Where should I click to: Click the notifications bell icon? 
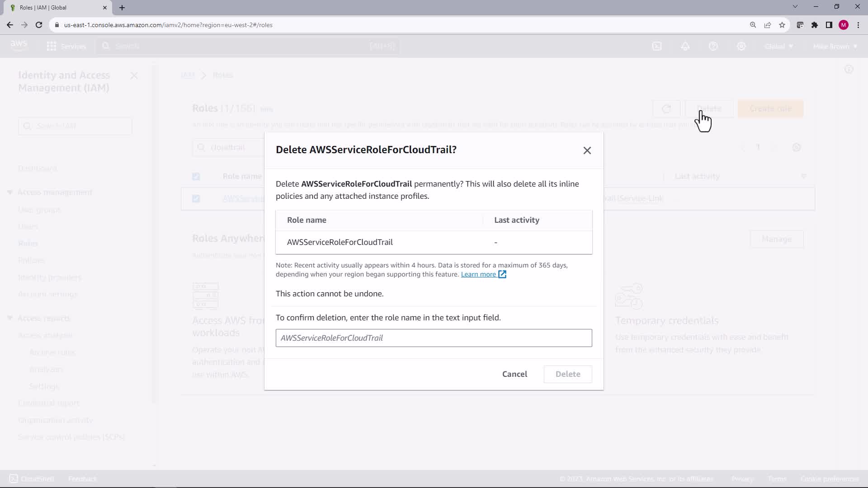(685, 46)
